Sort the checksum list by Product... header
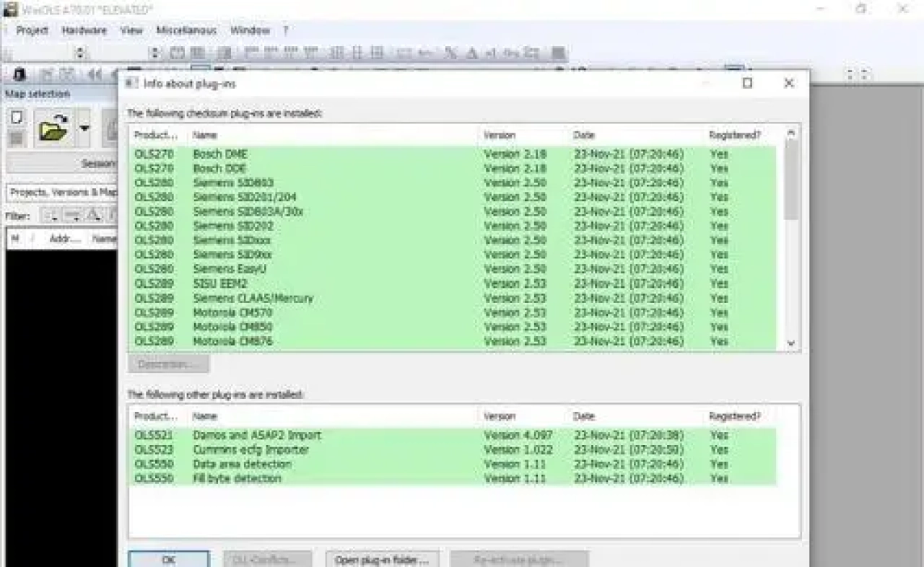The width and height of the screenshot is (924, 567). click(159, 135)
